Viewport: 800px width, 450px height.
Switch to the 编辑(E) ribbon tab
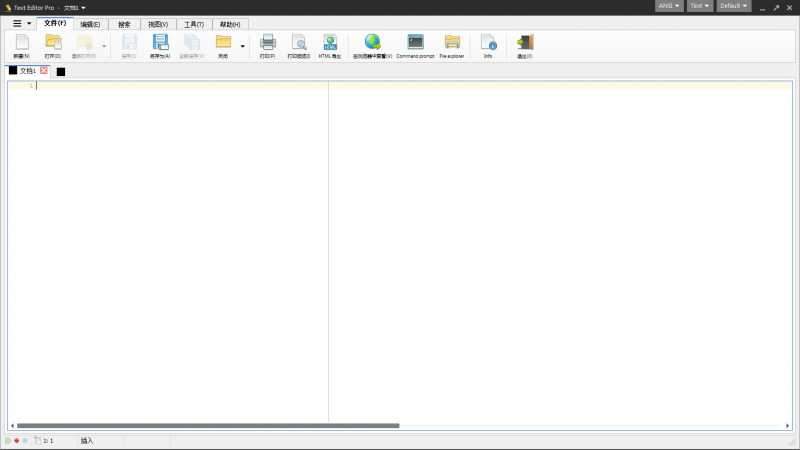point(90,24)
